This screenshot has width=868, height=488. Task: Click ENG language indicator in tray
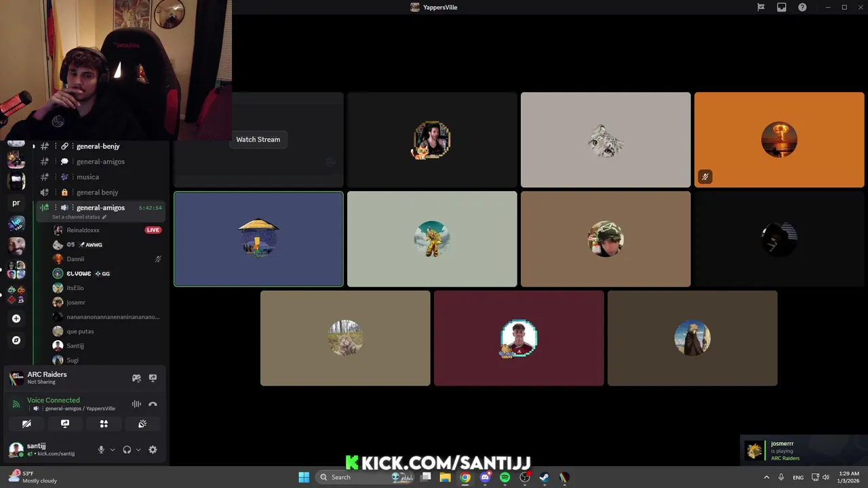pyautogui.click(x=798, y=477)
